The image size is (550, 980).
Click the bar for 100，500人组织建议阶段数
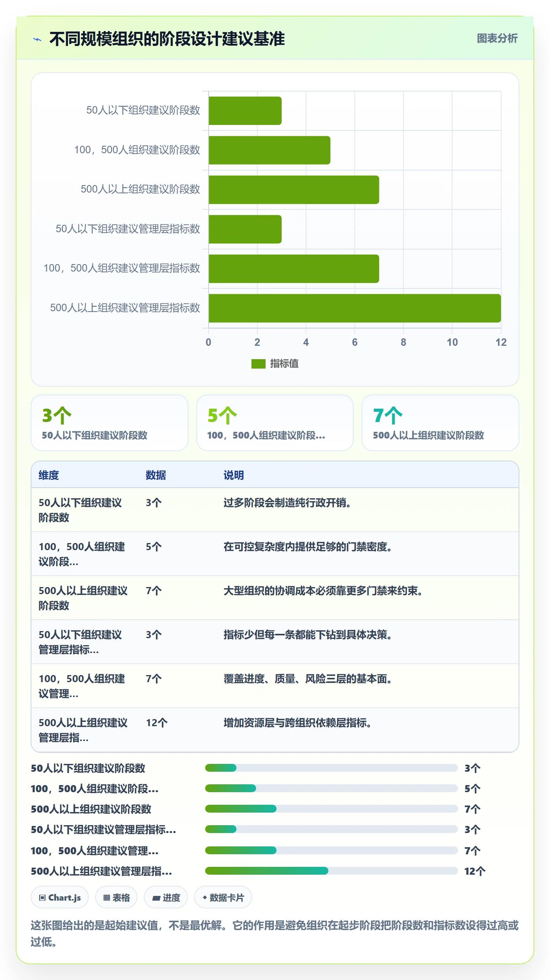coord(269,150)
